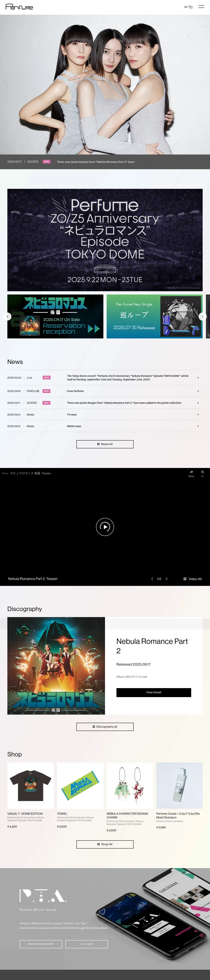Click the P.T.A. fanclub logo
The height and width of the screenshot is (980, 210).
[x=43, y=896]
